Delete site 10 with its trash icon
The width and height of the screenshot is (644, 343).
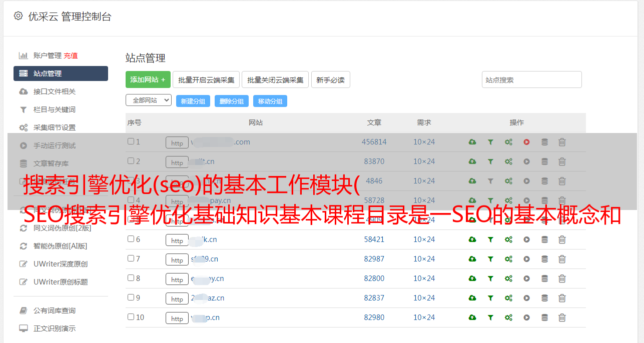pyautogui.click(x=562, y=317)
